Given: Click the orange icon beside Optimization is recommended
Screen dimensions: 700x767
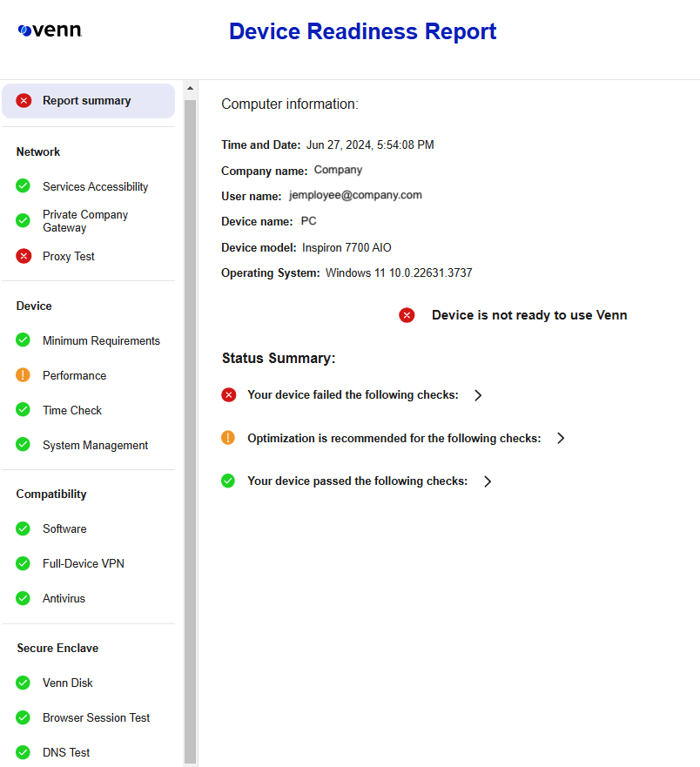Looking at the screenshot, I should pyautogui.click(x=228, y=437).
